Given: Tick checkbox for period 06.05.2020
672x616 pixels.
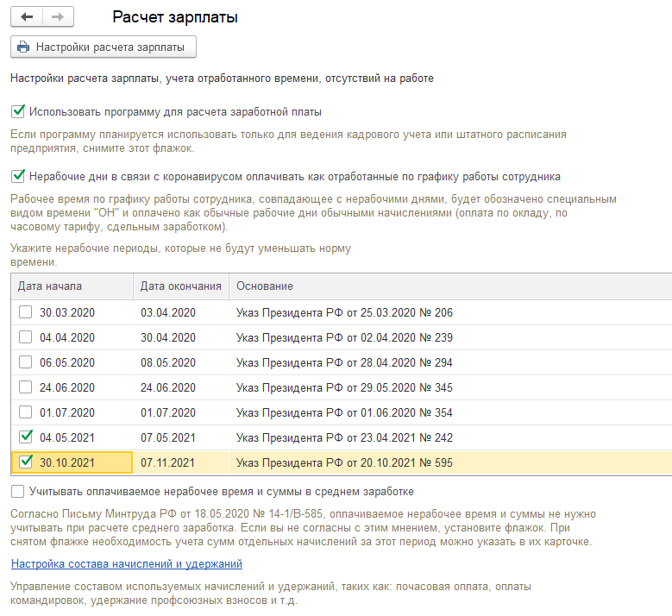Looking at the screenshot, I should point(26,362).
